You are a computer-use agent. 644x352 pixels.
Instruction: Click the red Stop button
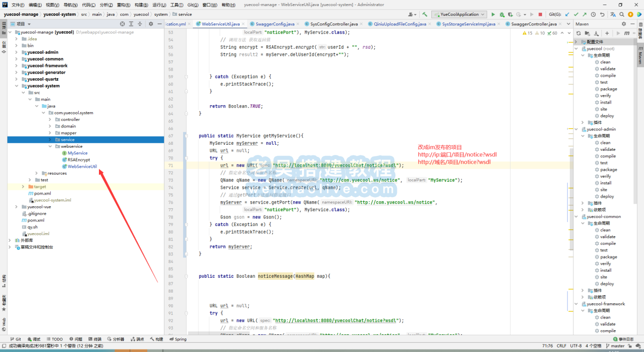[x=540, y=15]
